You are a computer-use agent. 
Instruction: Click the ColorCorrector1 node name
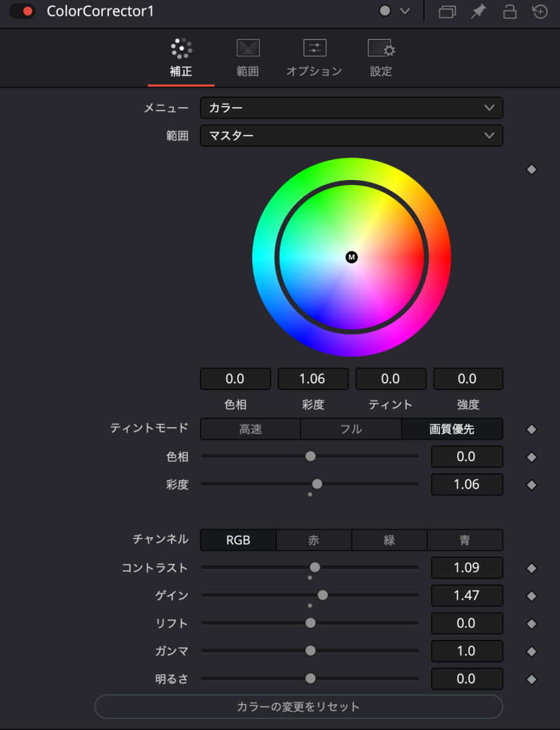(x=100, y=12)
